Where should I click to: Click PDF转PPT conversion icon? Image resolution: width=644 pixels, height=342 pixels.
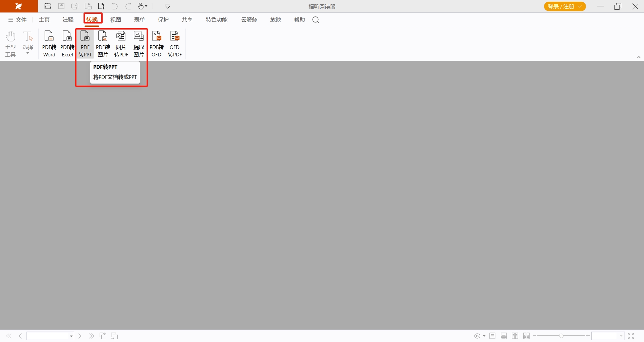[85, 44]
